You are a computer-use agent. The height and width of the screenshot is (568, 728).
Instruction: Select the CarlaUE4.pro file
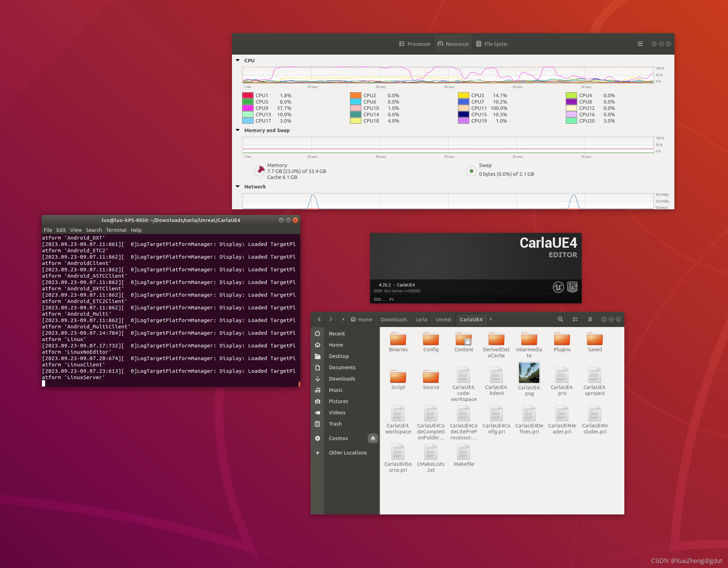pos(562,382)
